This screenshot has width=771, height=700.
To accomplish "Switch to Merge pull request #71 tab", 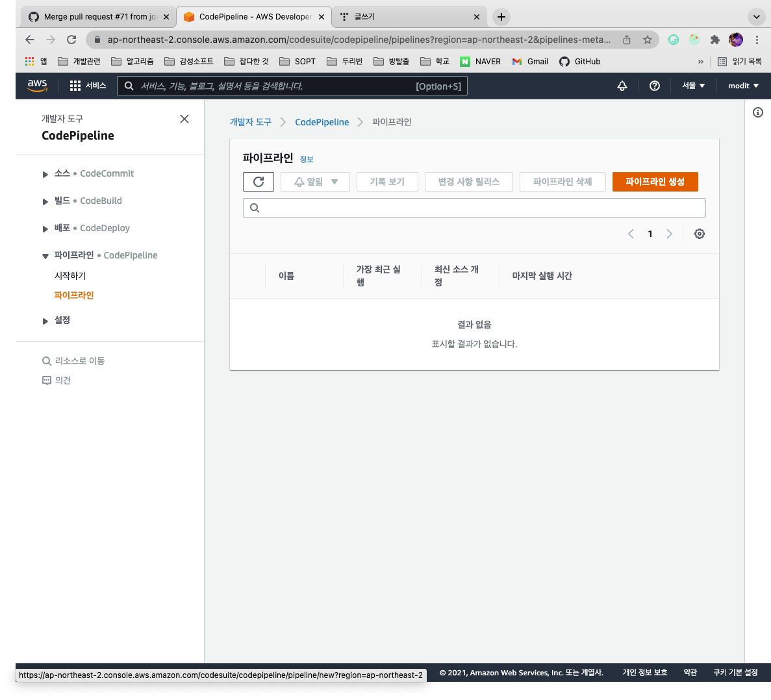I will click(x=99, y=17).
